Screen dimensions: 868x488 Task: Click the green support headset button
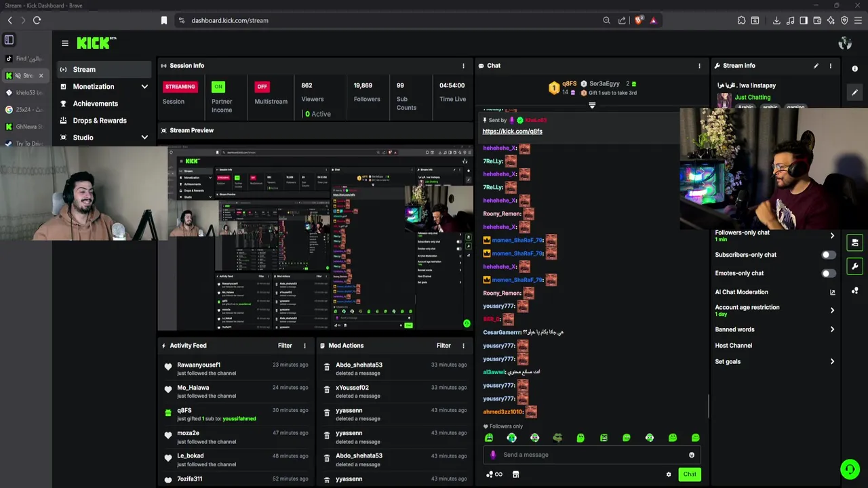tap(850, 468)
